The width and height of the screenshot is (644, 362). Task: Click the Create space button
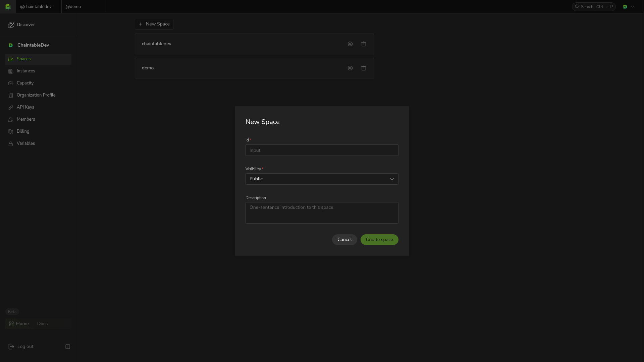click(379, 240)
